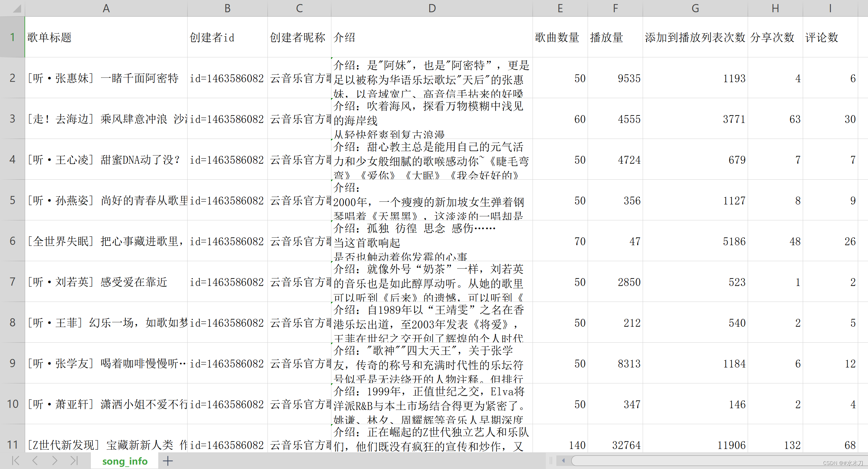This screenshot has height=469, width=868.
Task: Select column A header
Action: (106, 8)
